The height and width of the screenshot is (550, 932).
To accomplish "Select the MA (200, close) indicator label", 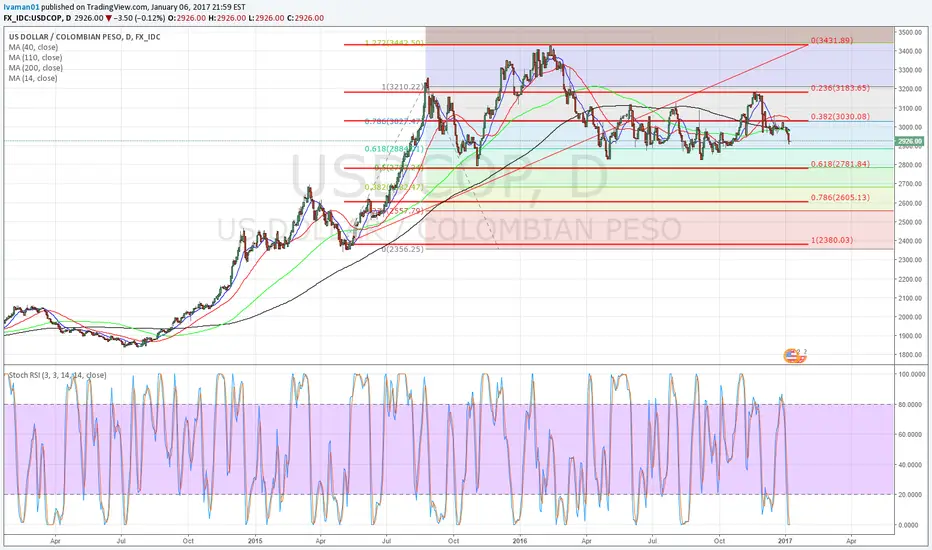I will [x=35, y=68].
